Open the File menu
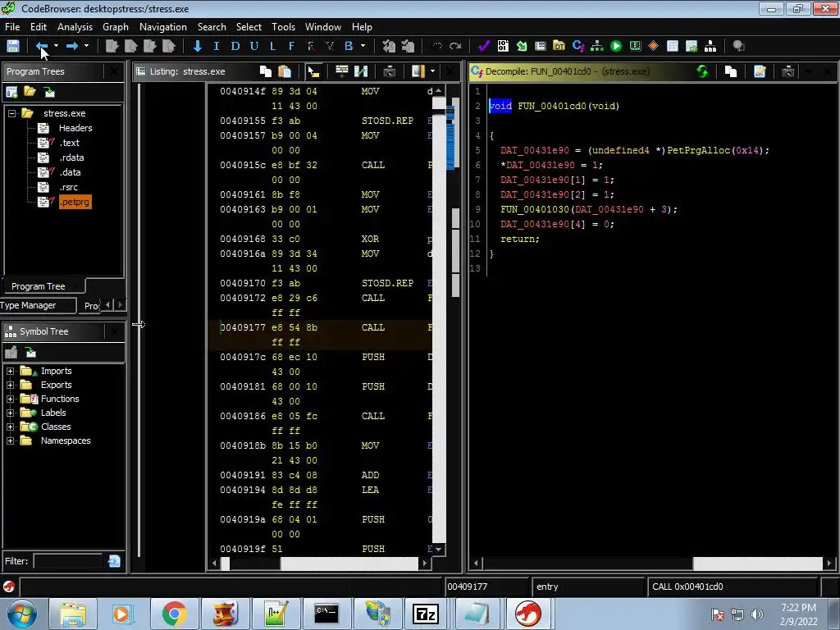 (12, 27)
